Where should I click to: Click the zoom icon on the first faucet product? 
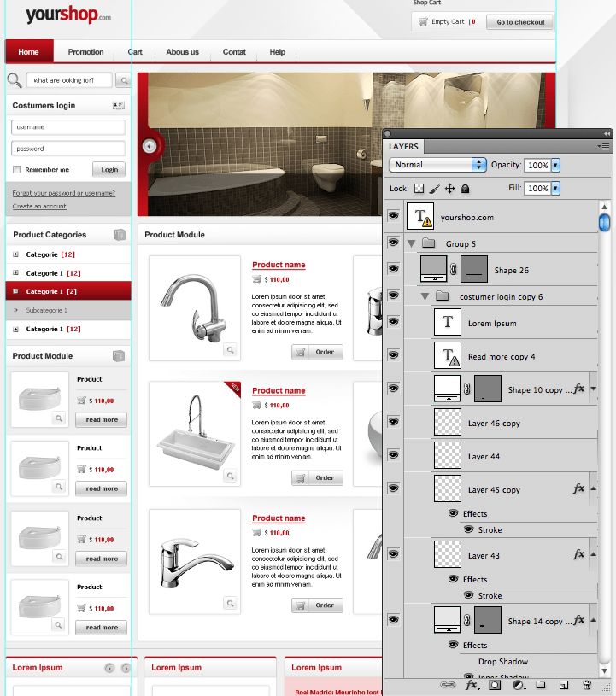[x=230, y=350]
